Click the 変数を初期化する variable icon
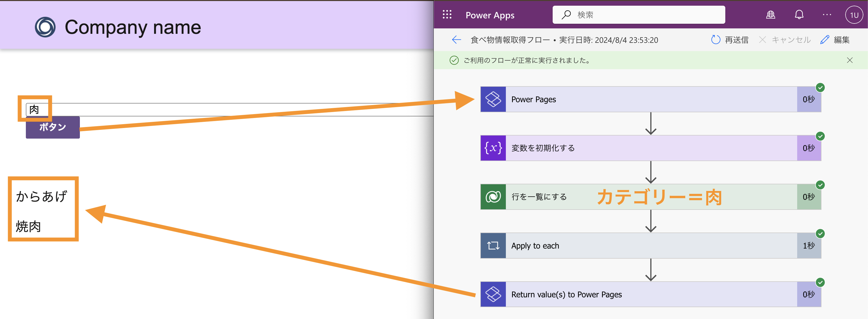Screen dimensions: 868x319 pyautogui.click(x=493, y=148)
